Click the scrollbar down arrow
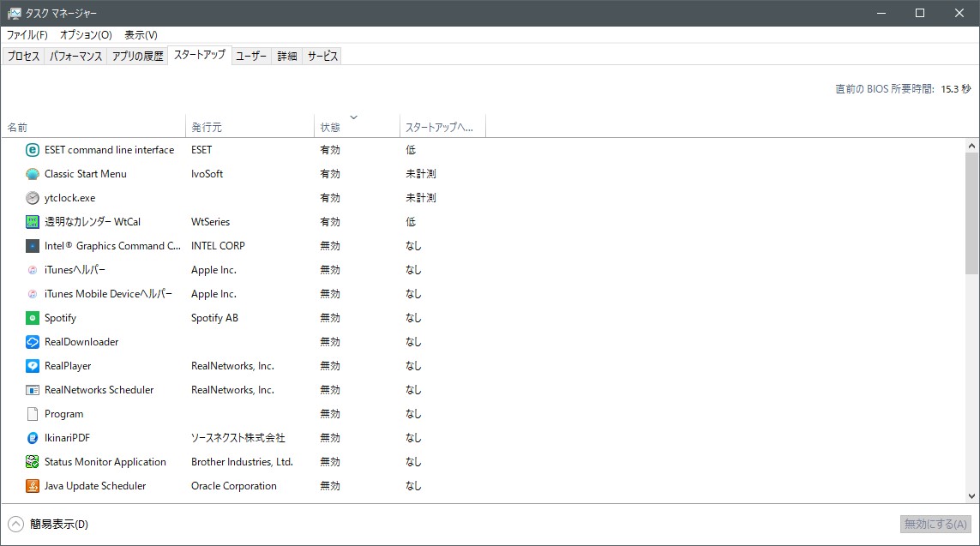The height and width of the screenshot is (546, 980). [971, 496]
